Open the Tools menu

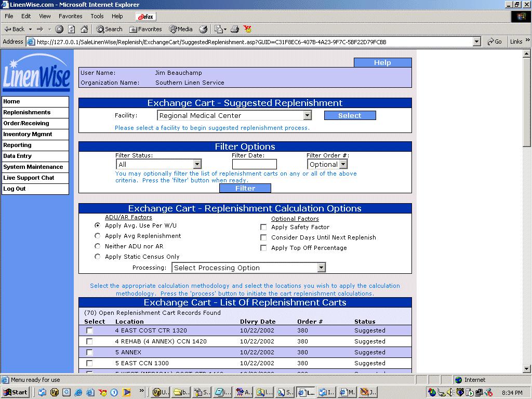click(x=97, y=16)
